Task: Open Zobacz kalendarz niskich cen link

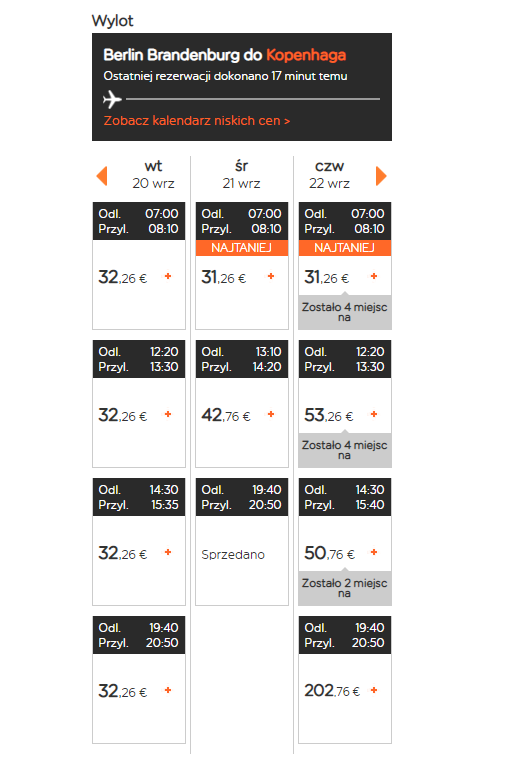Action: (x=196, y=121)
